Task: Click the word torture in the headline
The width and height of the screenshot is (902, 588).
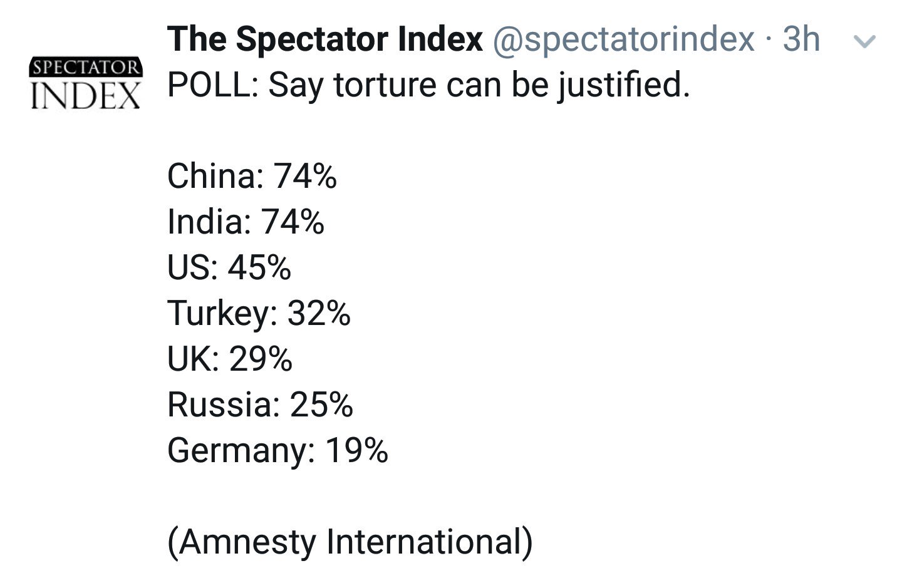Action: (x=385, y=85)
